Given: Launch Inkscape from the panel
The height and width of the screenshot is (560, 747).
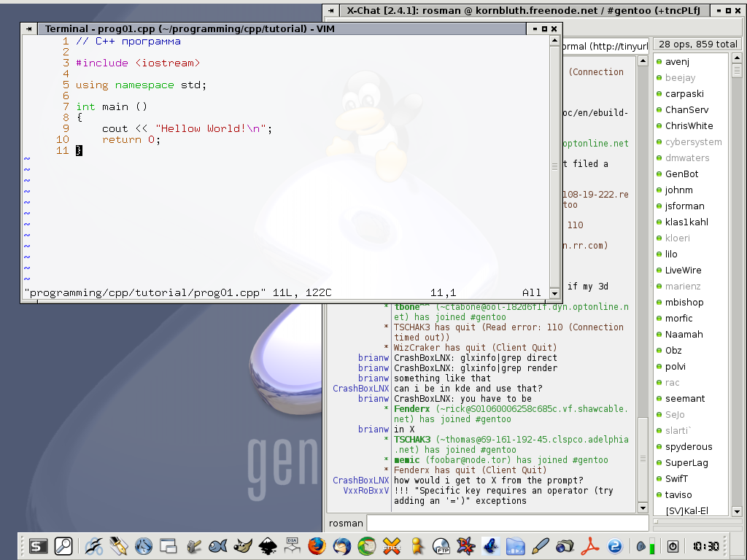Looking at the screenshot, I should (x=268, y=546).
